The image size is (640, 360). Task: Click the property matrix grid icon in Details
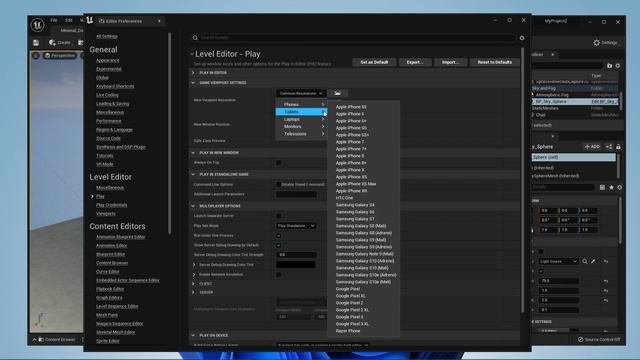(602, 187)
